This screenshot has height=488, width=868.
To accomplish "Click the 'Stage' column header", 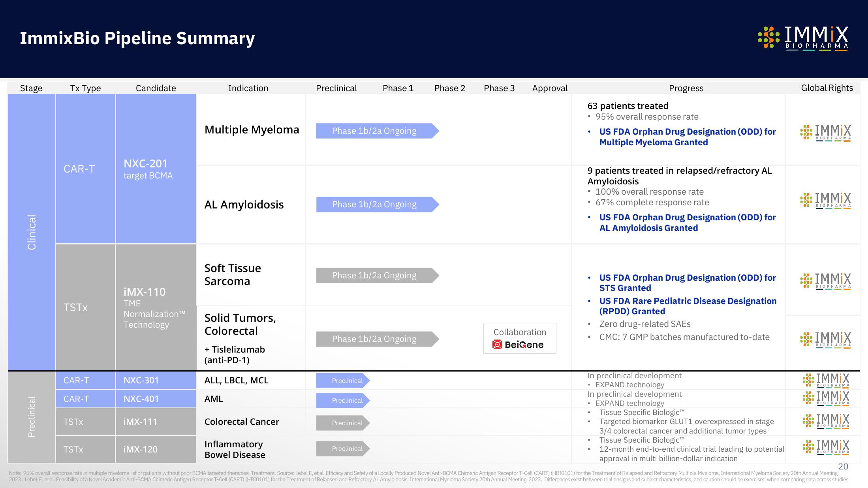I will [x=31, y=88].
